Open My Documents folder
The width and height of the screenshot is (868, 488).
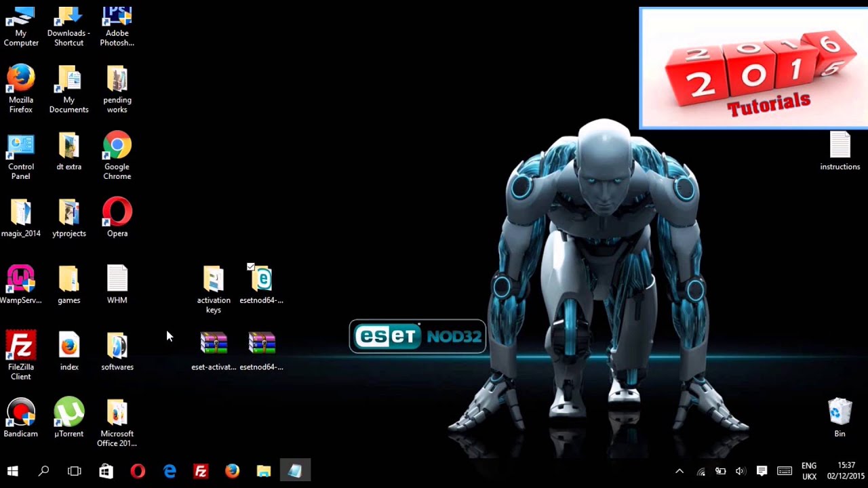tap(69, 89)
